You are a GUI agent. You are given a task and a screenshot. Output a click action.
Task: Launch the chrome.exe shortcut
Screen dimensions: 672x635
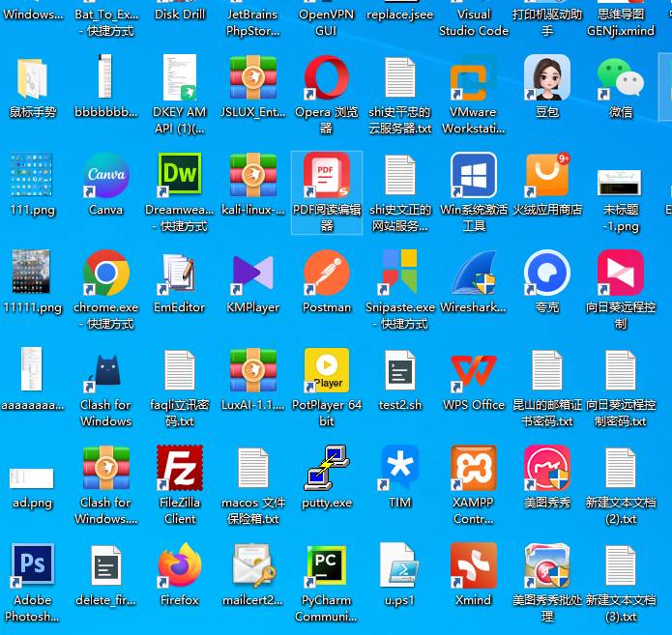(105, 273)
